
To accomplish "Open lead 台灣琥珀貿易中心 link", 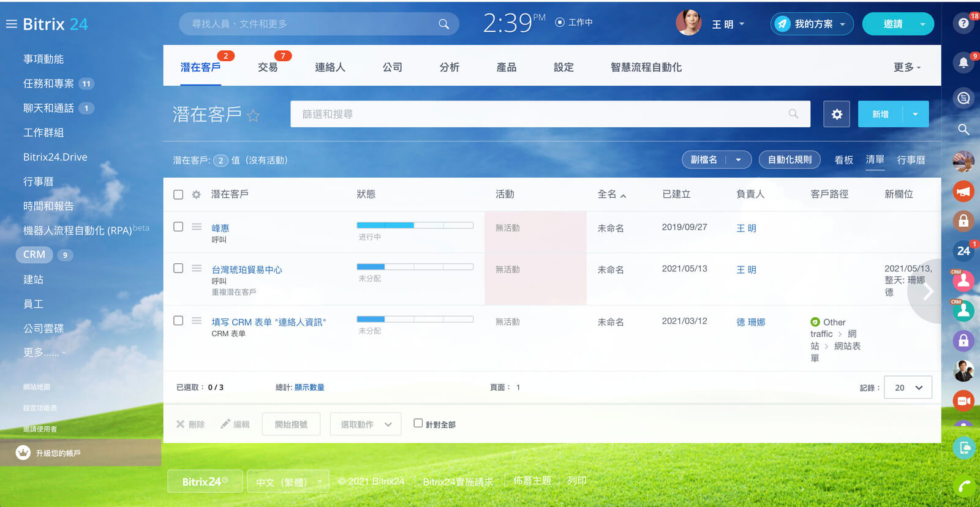I will point(247,269).
